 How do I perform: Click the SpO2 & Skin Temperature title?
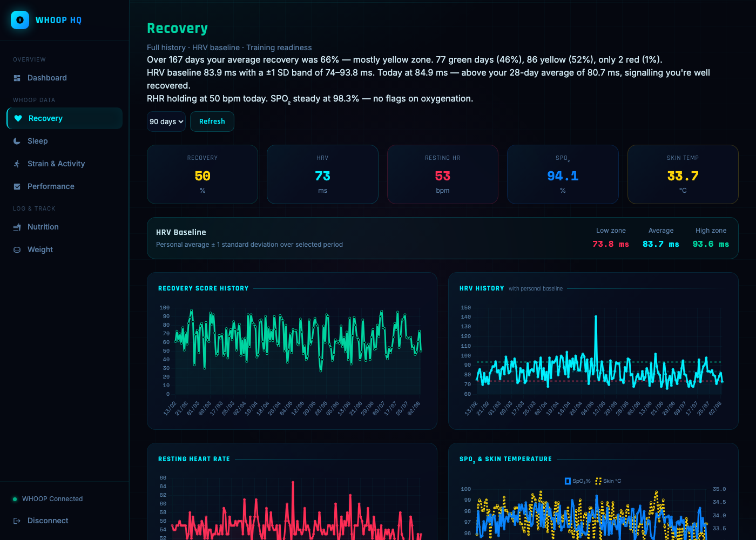(506, 459)
